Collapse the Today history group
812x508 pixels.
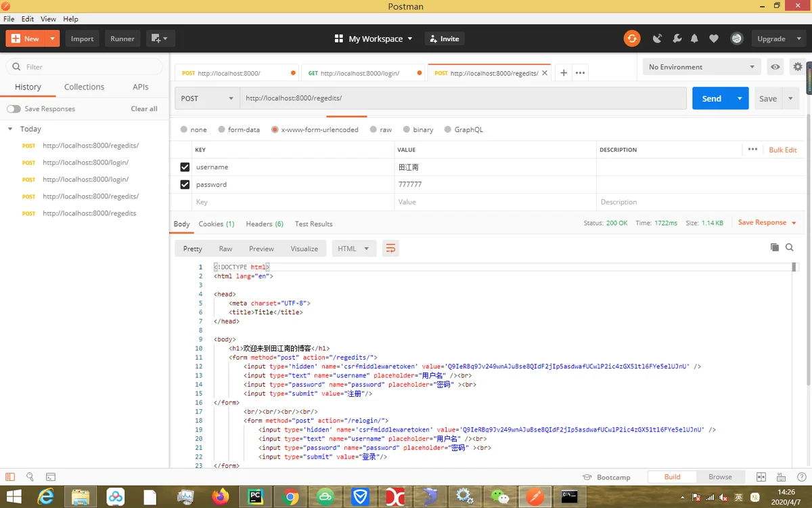[x=10, y=129]
